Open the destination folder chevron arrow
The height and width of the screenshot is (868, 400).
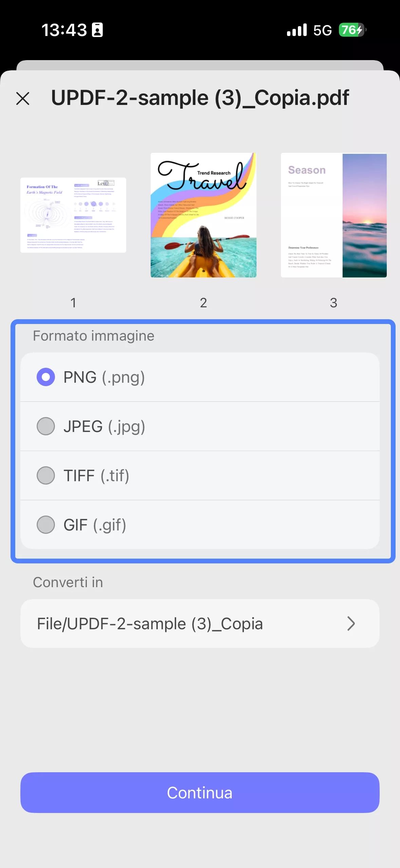(351, 623)
